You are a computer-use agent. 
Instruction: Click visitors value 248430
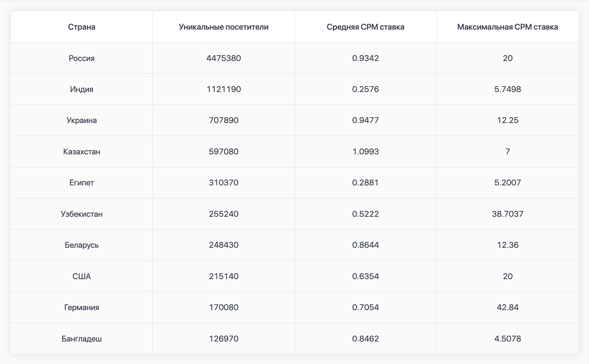coord(224,245)
